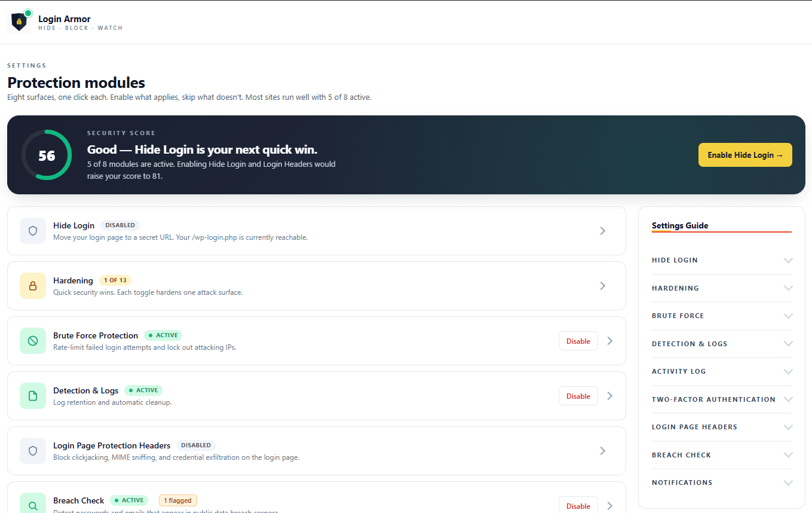Open the Hide Login module via its chevron
This screenshot has height=513, width=812.
(x=603, y=231)
